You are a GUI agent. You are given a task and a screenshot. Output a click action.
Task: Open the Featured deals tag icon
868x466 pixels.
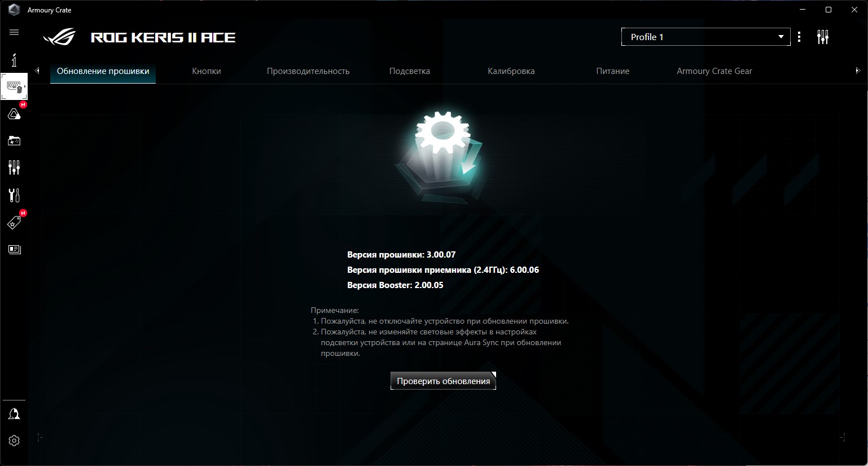[14, 223]
